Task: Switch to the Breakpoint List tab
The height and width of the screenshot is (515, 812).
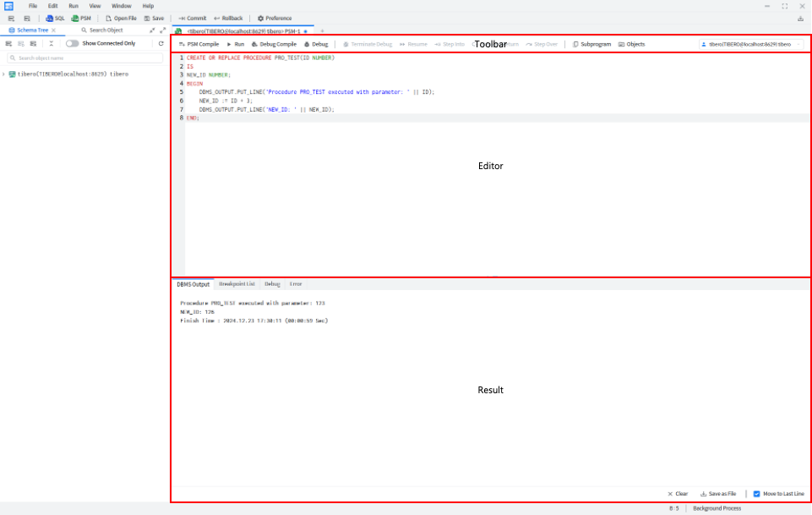Action: tap(237, 284)
